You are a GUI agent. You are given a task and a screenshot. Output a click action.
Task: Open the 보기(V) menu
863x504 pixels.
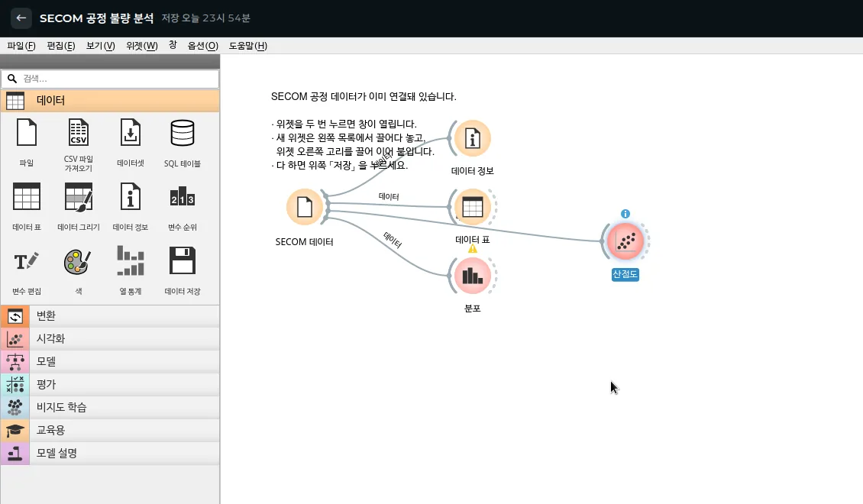100,46
